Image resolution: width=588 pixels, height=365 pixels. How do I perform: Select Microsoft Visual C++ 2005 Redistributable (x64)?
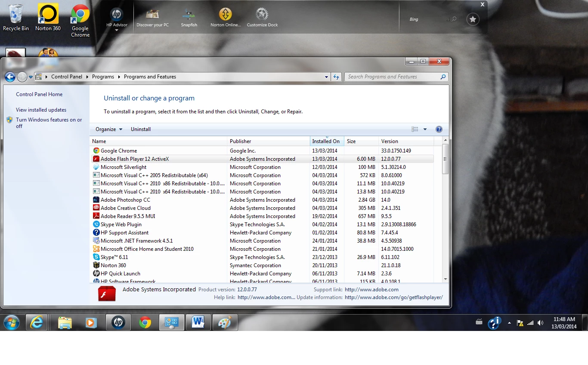pyautogui.click(x=263, y=175)
